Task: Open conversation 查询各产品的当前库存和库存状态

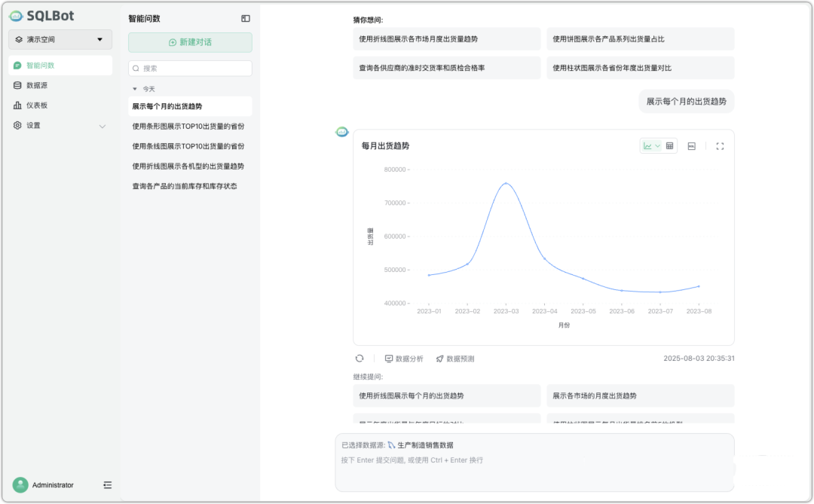Action: (185, 186)
